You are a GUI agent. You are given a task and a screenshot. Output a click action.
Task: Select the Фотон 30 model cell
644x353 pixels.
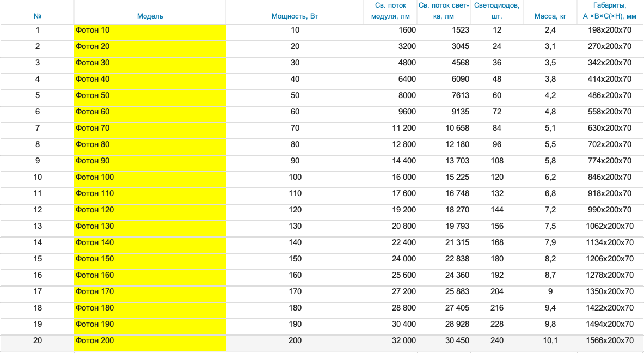click(150, 65)
